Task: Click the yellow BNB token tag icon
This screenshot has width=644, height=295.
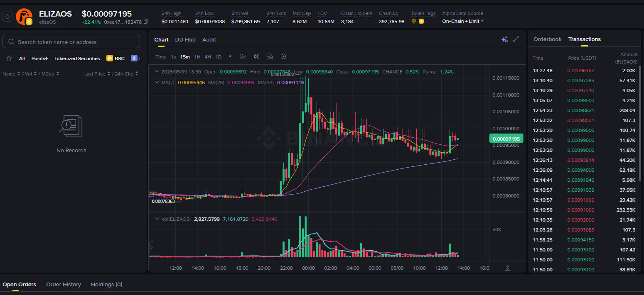Action: (421, 21)
